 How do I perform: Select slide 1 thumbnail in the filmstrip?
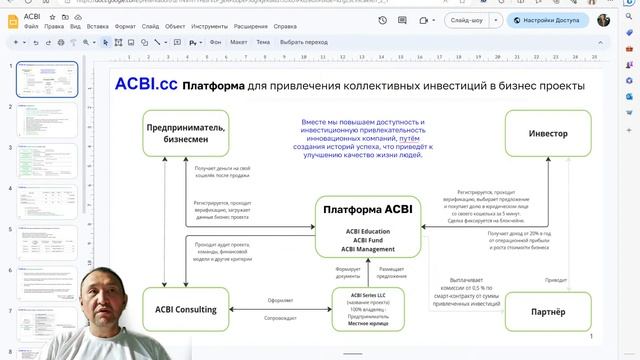click(47, 80)
